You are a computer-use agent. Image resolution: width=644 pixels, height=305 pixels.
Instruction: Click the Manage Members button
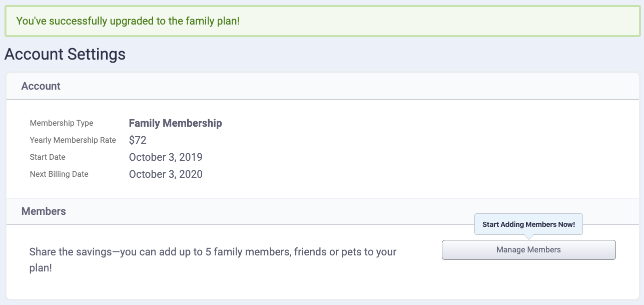click(x=528, y=250)
